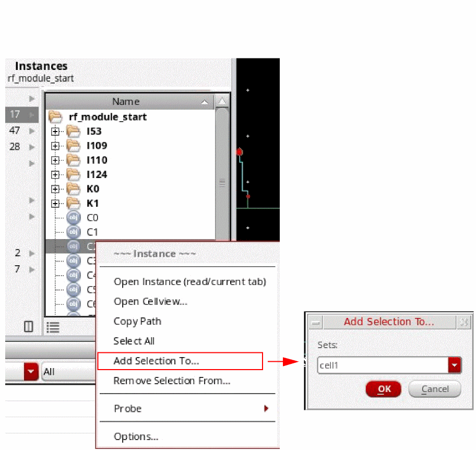Click the I53 folder icon
This screenshot has width=476, height=450.
click(x=74, y=132)
